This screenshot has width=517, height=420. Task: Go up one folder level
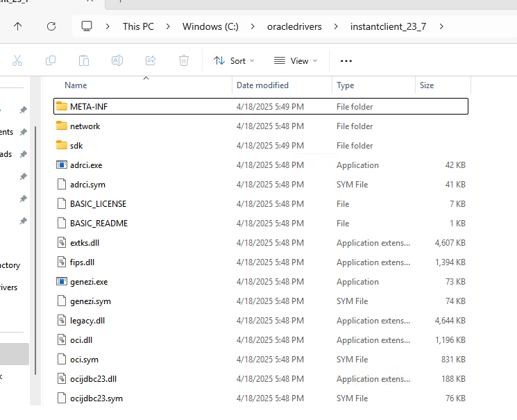click(x=17, y=26)
